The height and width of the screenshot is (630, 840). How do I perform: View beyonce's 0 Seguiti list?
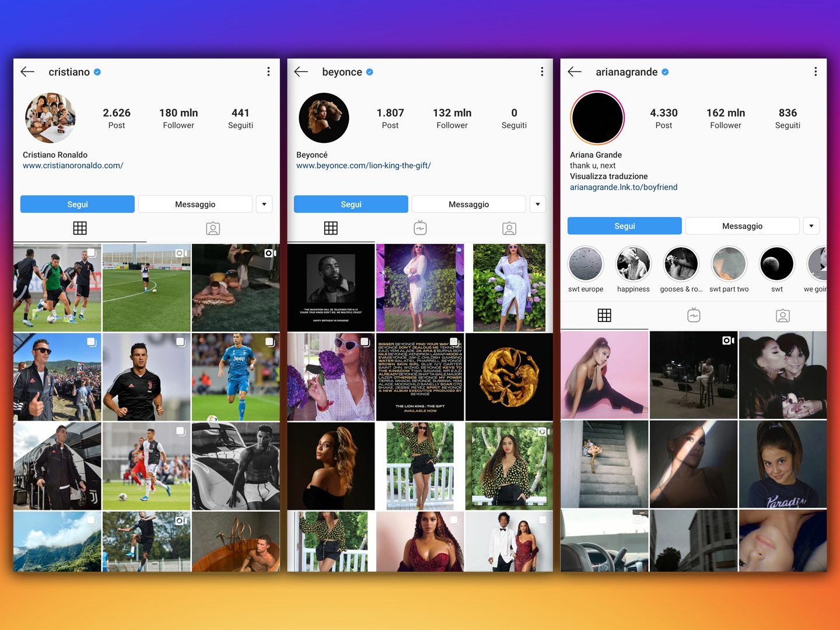point(514,118)
